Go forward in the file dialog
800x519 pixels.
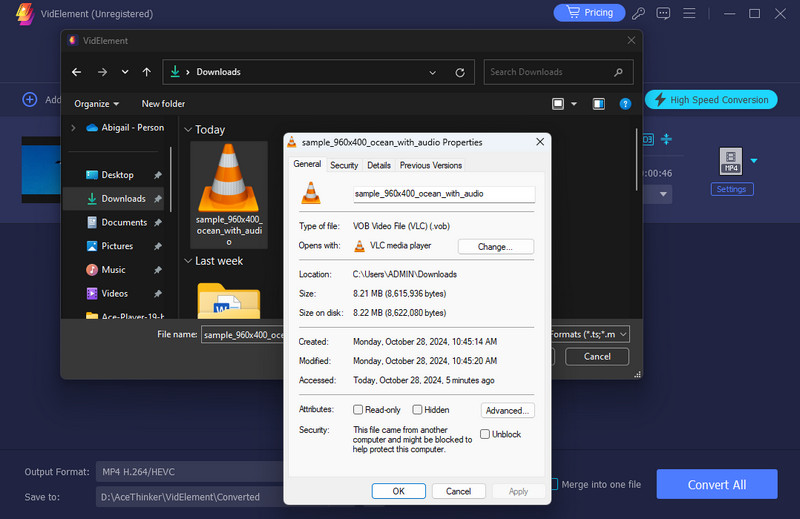103,72
